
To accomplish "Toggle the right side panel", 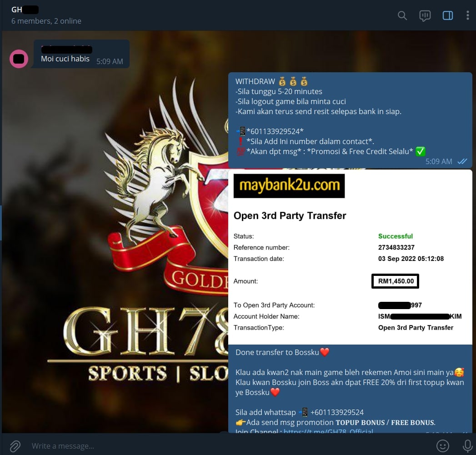I will [448, 15].
